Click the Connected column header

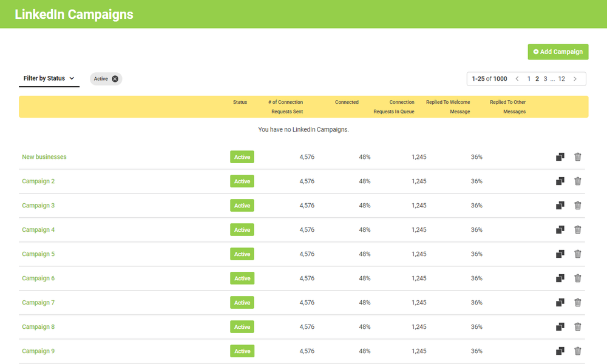tap(347, 102)
